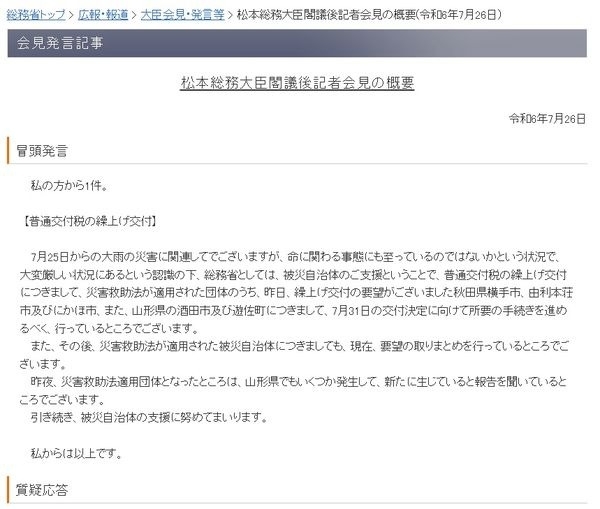Open the 総務省トップ breadcrumb link
Image resolution: width=600 pixels, height=509 pixels.
(36, 15)
